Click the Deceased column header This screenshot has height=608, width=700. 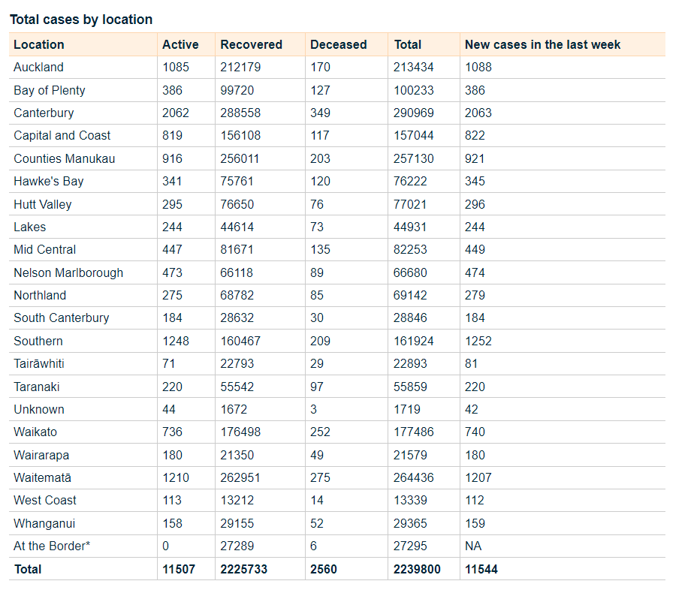pos(338,44)
